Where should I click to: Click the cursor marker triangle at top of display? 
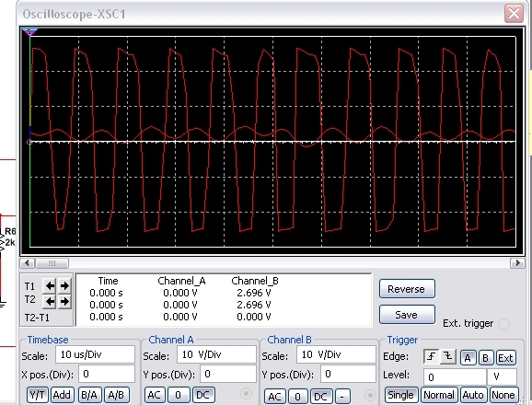[29, 32]
